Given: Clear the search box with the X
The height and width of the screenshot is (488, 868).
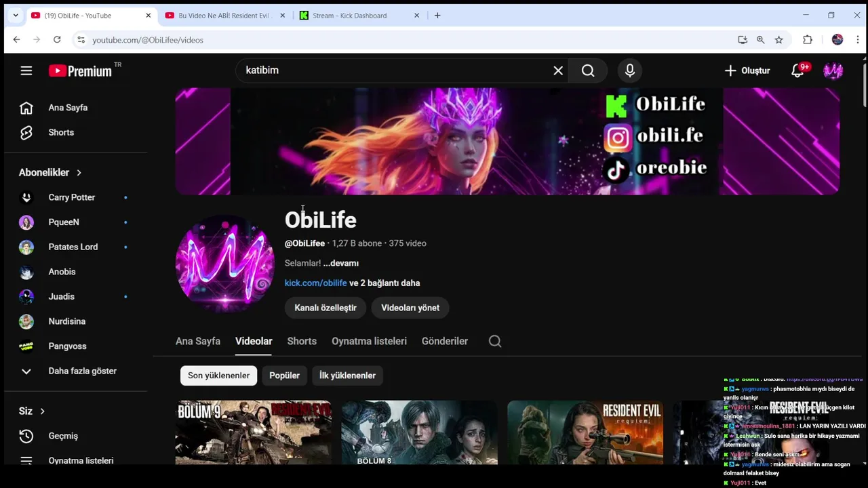Looking at the screenshot, I should click(x=558, y=70).
